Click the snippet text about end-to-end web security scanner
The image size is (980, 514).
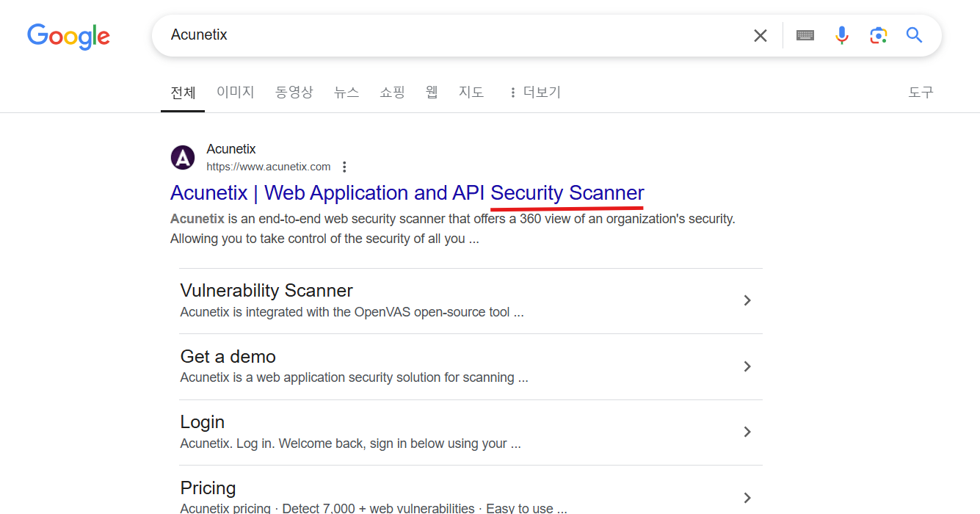[x=452, y=229]
